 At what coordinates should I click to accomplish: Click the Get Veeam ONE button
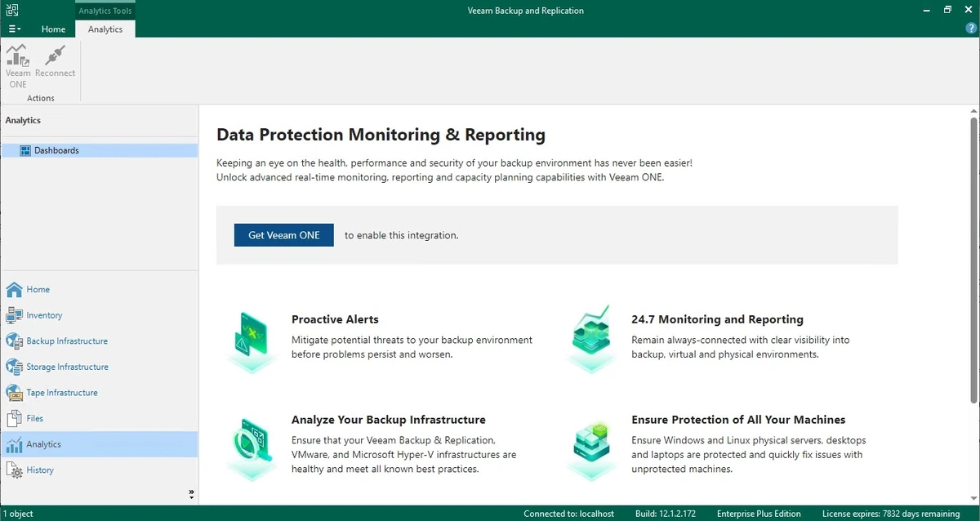click(284, 235)
